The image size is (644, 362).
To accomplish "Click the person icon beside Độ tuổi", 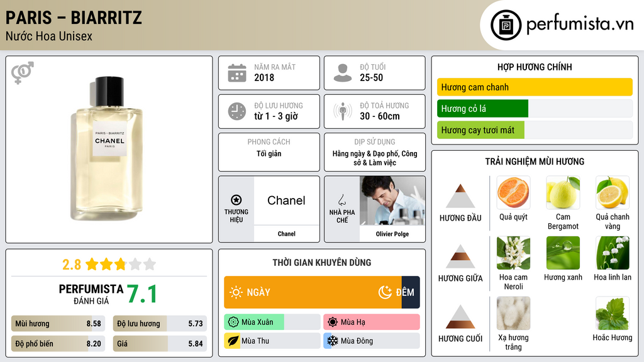I will (343, 73).
